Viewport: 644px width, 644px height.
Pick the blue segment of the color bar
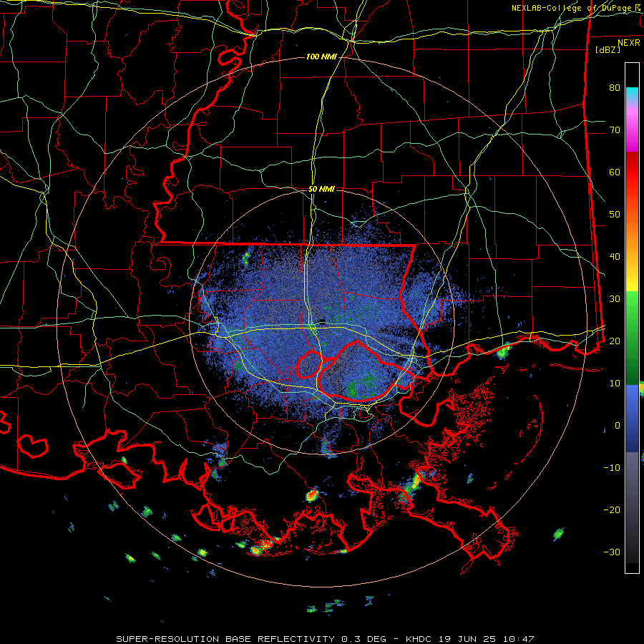pyautogui.click(x=632, y=418)
